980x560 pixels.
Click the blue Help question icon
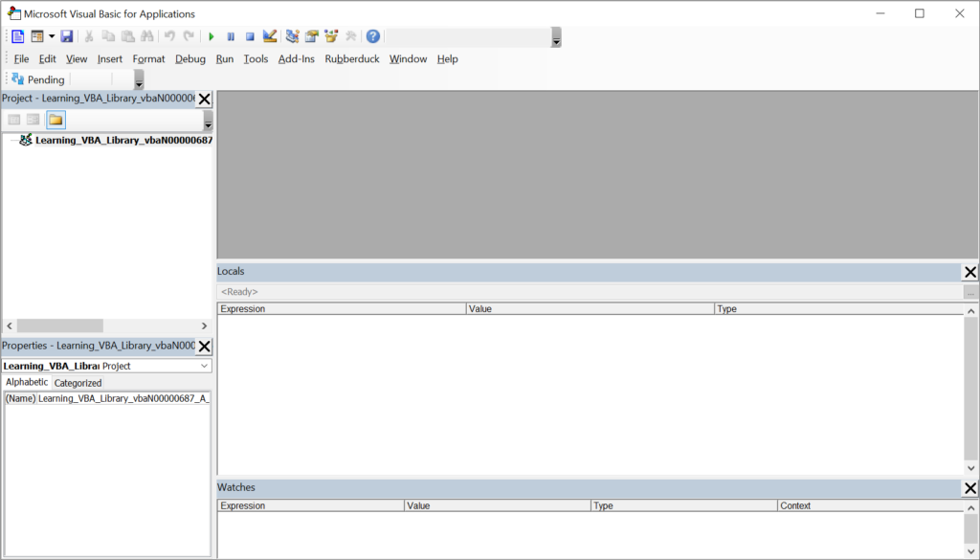click(373, 36)
